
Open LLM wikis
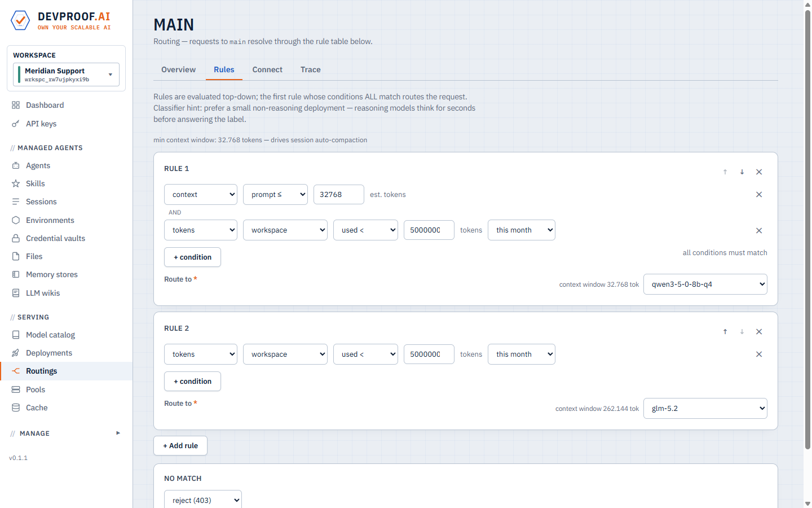(66, 293)
